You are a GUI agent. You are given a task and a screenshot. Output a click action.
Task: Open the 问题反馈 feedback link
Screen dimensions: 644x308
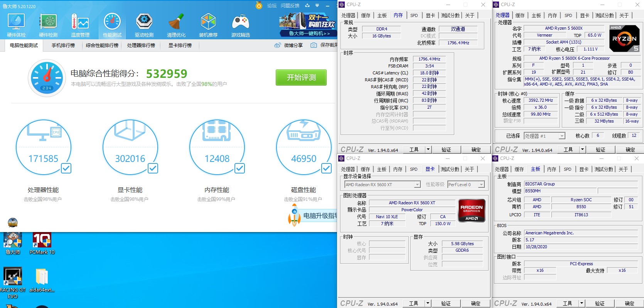pyautogui.click(x=290, y=5)
